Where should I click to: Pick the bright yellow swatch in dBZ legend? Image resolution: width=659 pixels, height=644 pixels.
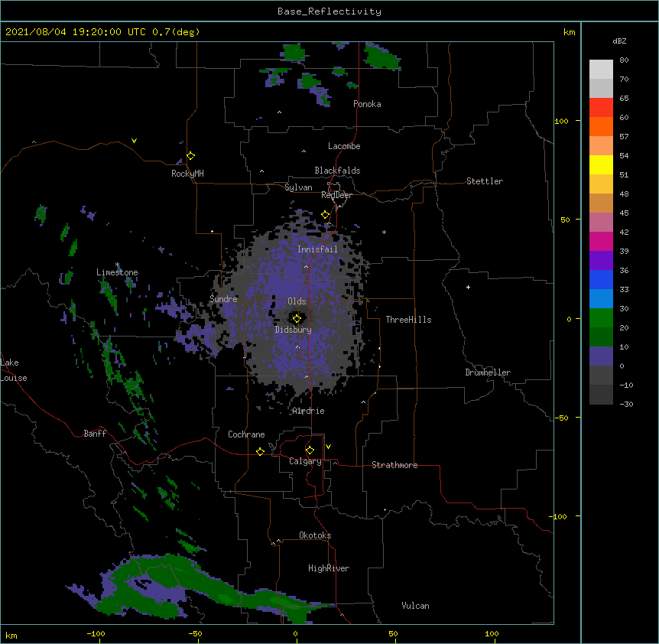(601, 164)
